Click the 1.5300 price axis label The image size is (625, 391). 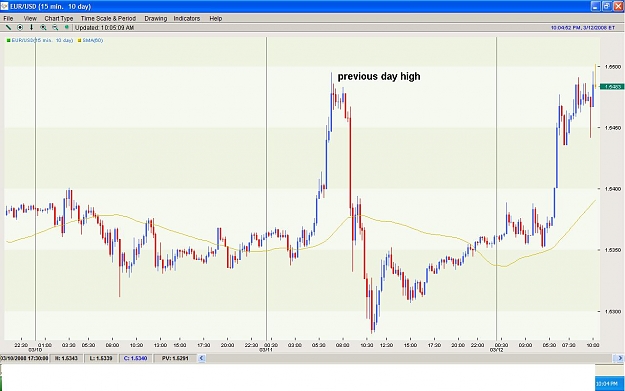tap(613, 311)
